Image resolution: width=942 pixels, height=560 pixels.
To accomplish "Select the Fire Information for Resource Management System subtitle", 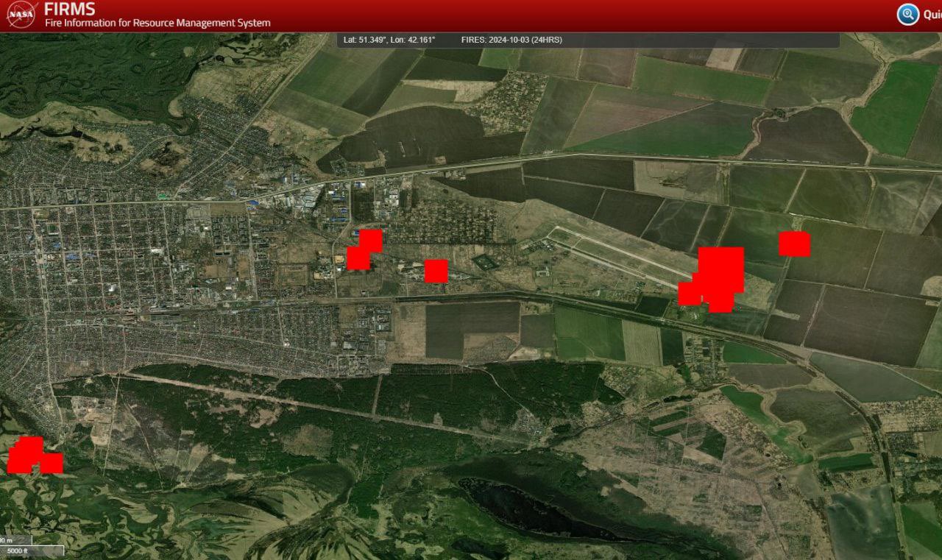I will (x=157, y=23).
